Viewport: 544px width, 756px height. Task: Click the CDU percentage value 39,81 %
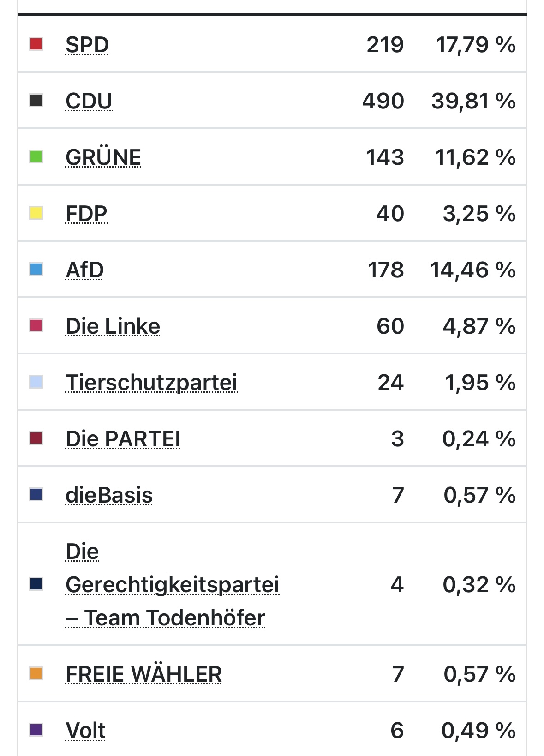tap(473, 101)
